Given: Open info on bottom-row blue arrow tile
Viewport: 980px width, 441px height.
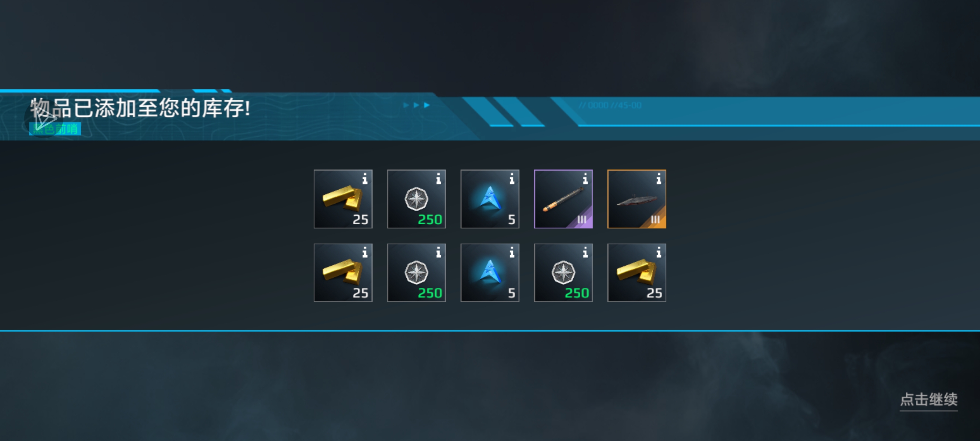Looking at the screenshot, I should click(x=511, y=252).
